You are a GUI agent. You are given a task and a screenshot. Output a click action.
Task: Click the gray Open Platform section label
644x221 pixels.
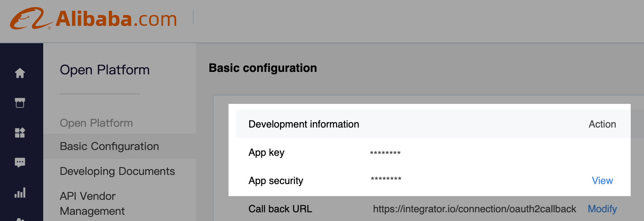pyautogui.click(x=96, y=123)
